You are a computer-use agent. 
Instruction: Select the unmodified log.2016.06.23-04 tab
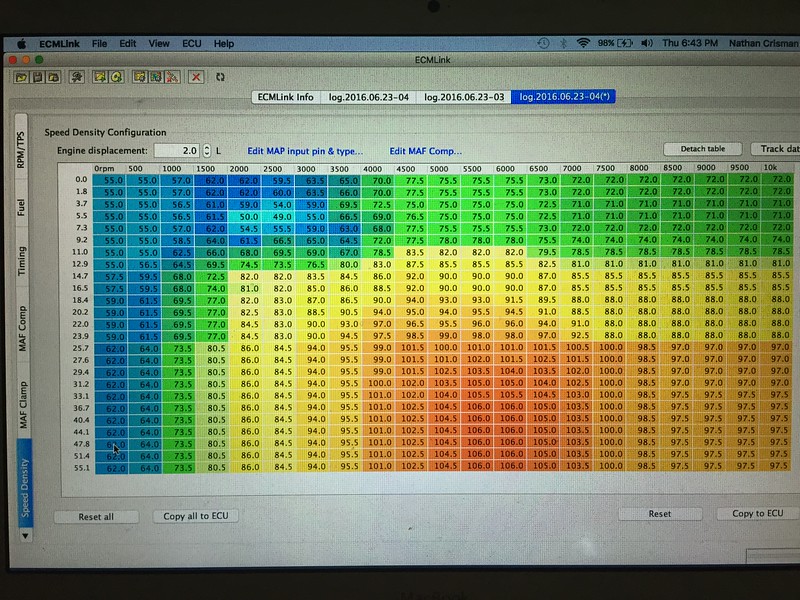point(368,97)
